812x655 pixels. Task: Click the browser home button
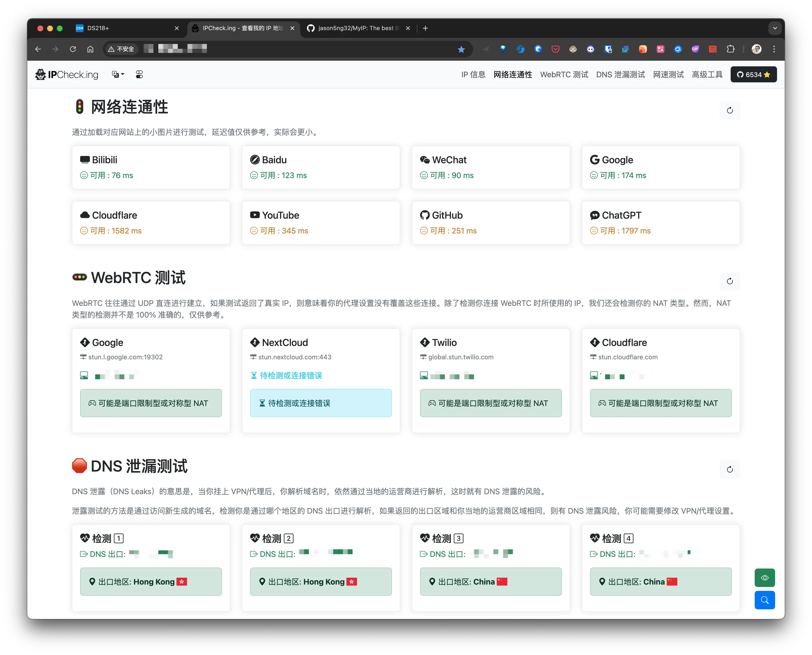pyautogui.click(x=90, y=49)
